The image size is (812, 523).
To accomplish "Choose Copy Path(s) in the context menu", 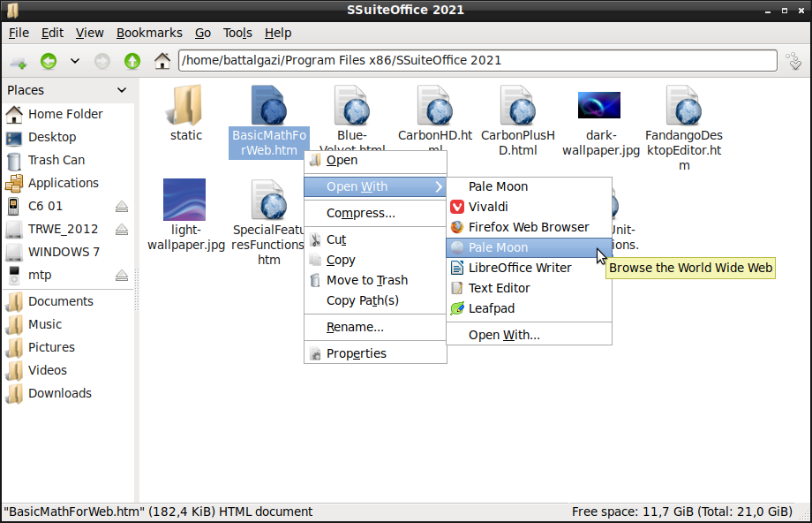I will pos(375,300).
